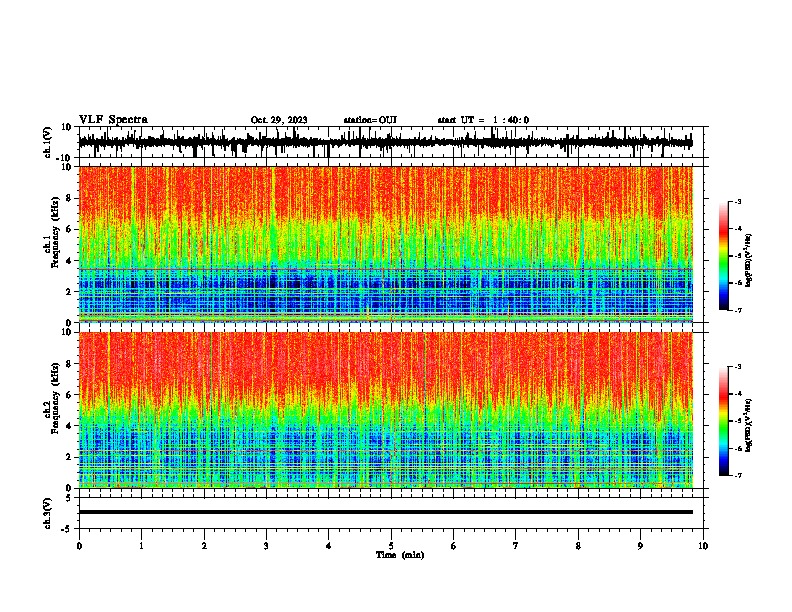792x612 pixels.
Task: Click the "ch.1(V)" waveform axis label
Action: pos(48,142)
